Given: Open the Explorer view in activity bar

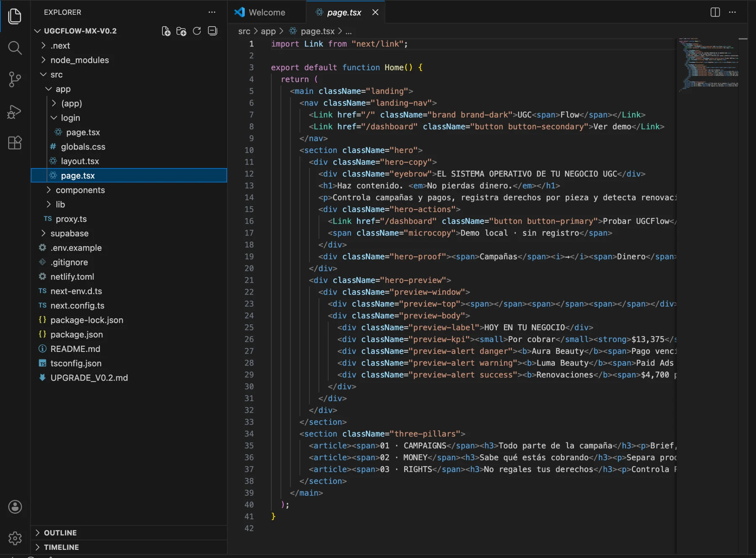Looking at the screenshot, I should pos(15,16).
